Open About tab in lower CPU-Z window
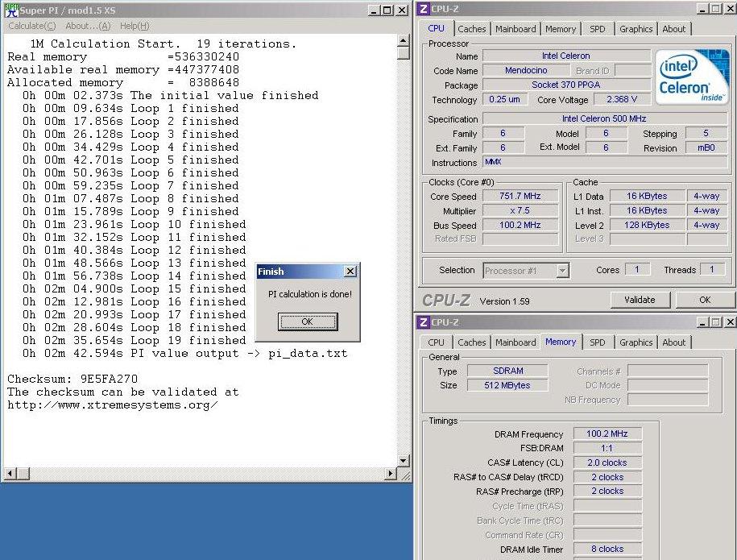Image resolution: width=737 pixels, height=560 pixels. click(x=673, y=342)
